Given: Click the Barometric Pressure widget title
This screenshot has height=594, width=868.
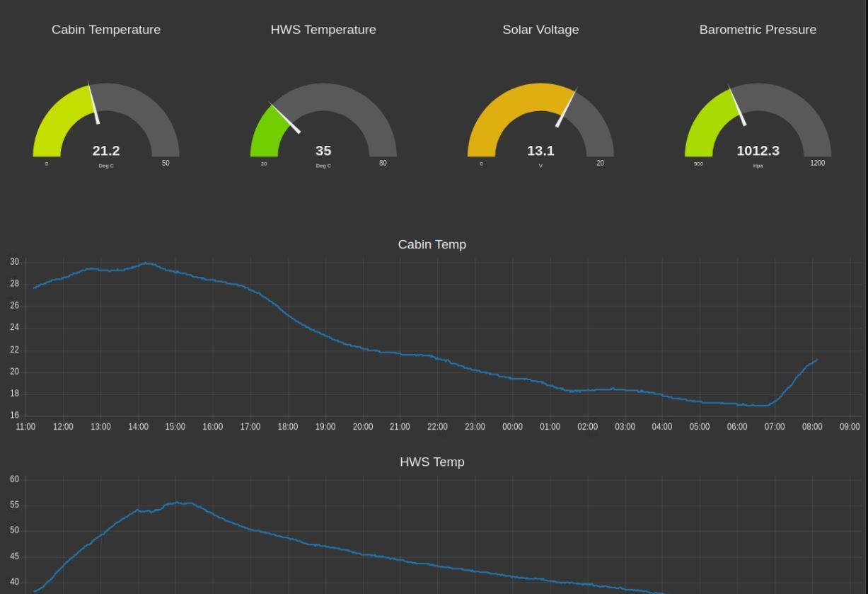Looking at the screenshot, I should point(758,30).
